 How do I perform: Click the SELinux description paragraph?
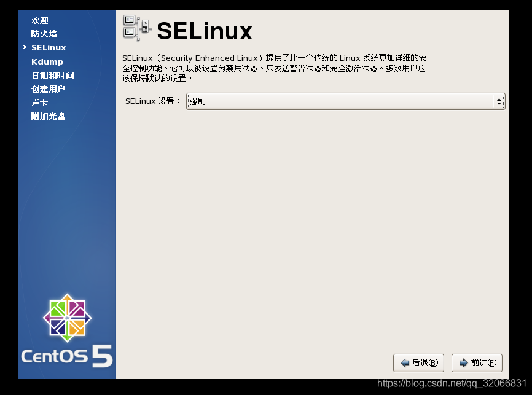point(274,68)
